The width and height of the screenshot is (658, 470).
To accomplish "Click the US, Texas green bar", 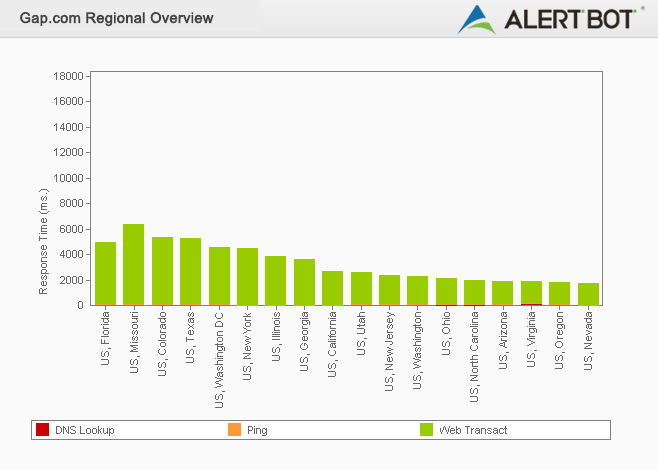I will tap(190, 271).
